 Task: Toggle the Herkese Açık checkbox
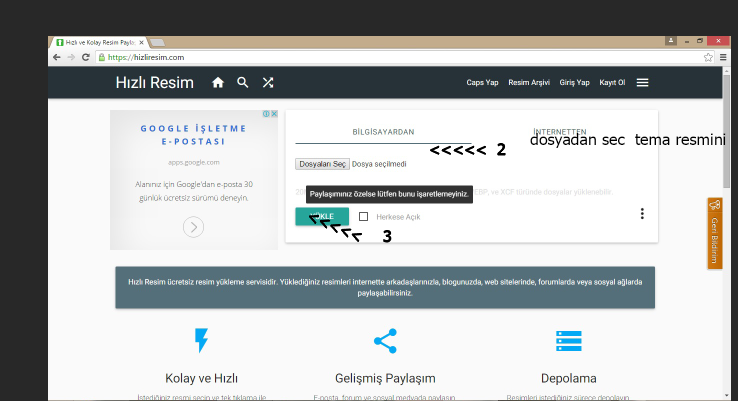tap(364, 216)
